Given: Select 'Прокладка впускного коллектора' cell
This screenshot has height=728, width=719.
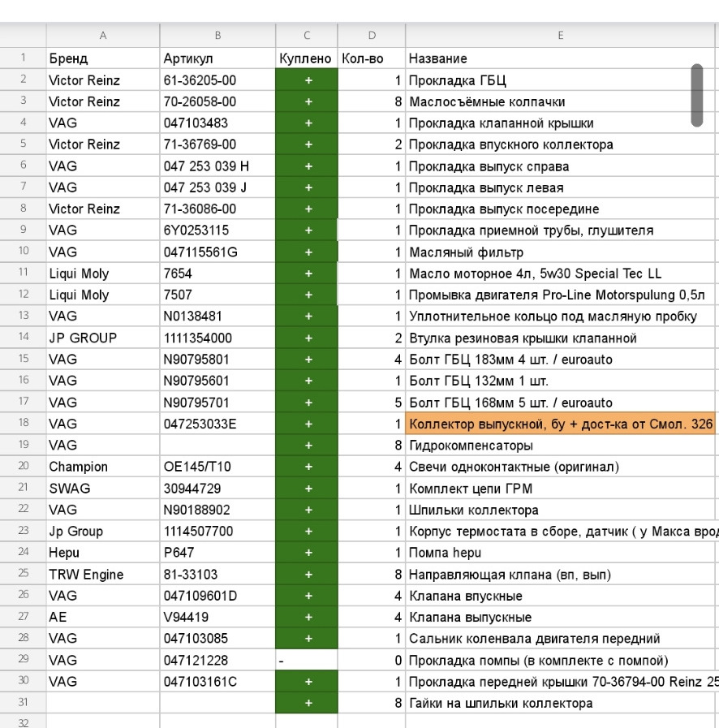Looking at the screenshot, I should tap(560, 144).
